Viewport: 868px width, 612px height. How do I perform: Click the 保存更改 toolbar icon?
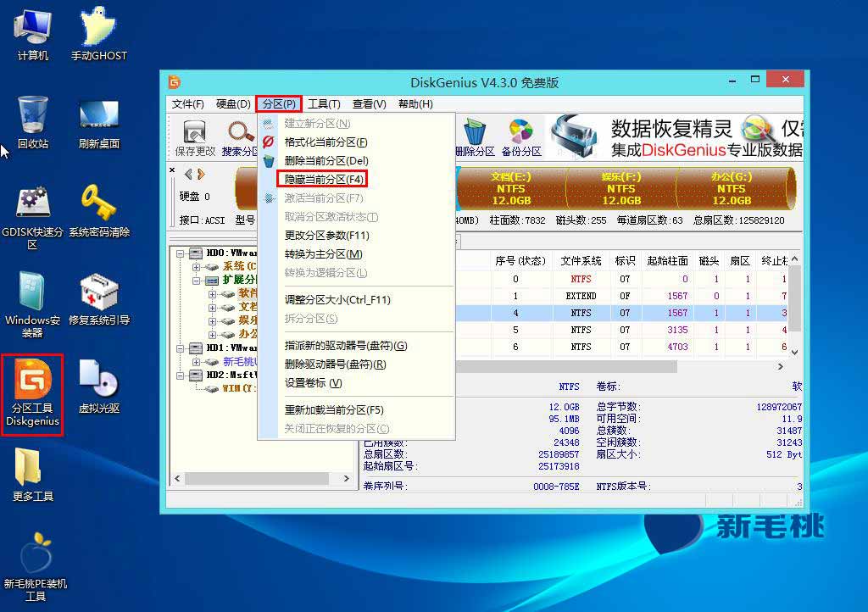[195, 138]
